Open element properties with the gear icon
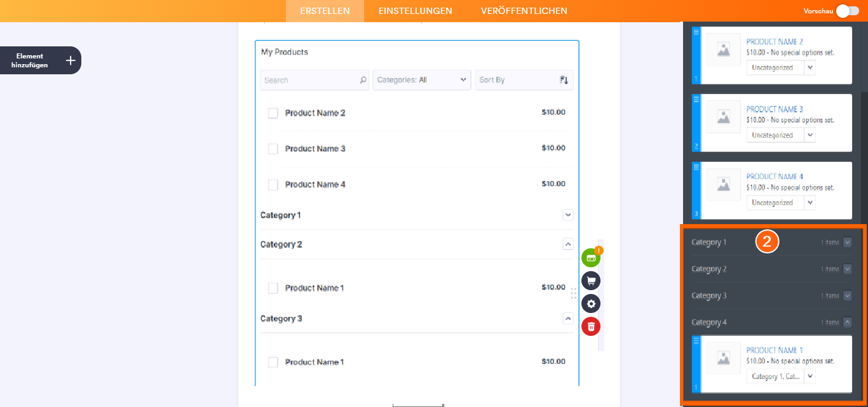Screen dimensions: 868x407 coord(591,304)
